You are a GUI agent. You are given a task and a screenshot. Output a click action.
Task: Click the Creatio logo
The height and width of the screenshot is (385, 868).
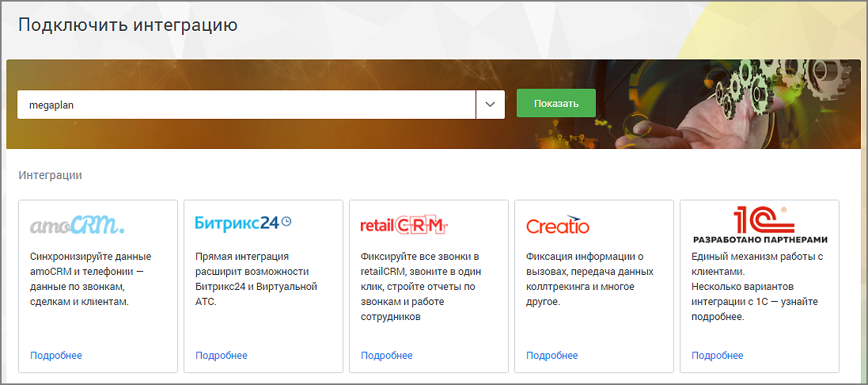[558, 225]
